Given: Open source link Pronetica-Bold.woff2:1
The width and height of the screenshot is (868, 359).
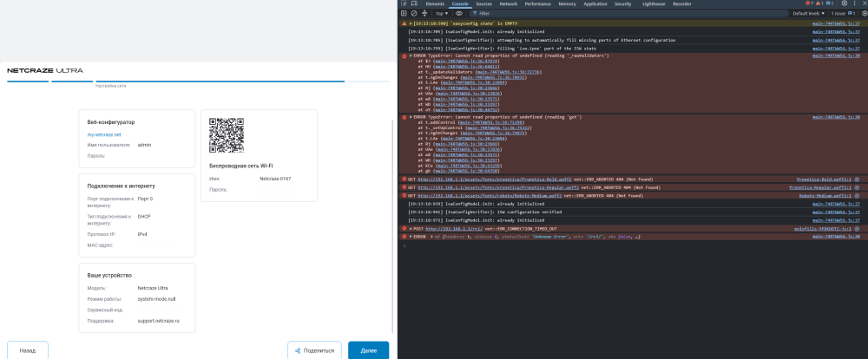Looking at the screenshot, I should (x=824, y=179).
